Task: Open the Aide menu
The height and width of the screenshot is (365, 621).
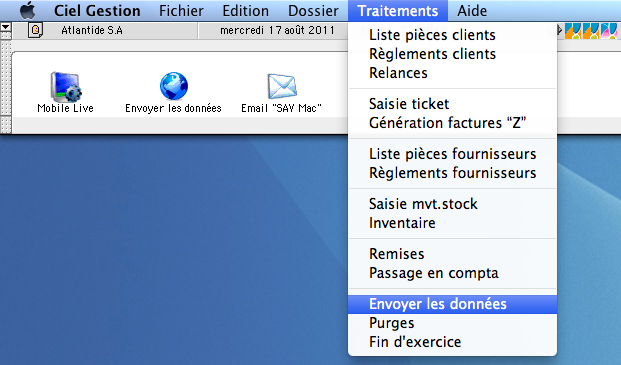Action: click(x=472, y=11)
